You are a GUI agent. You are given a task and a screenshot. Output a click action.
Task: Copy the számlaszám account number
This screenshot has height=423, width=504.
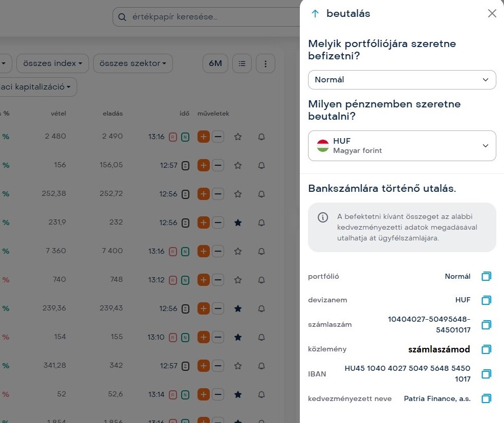point(486,324)
